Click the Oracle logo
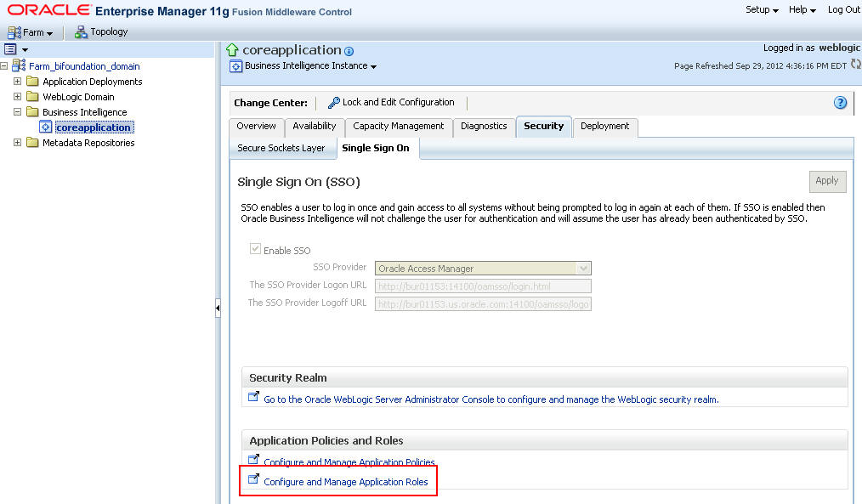The image size is (862, 504). [49, 10]
